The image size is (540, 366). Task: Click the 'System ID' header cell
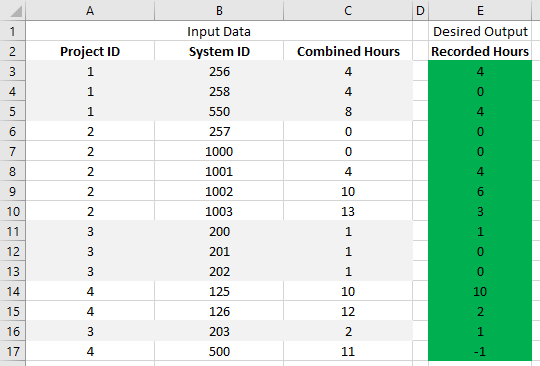(x=219, y=51)
